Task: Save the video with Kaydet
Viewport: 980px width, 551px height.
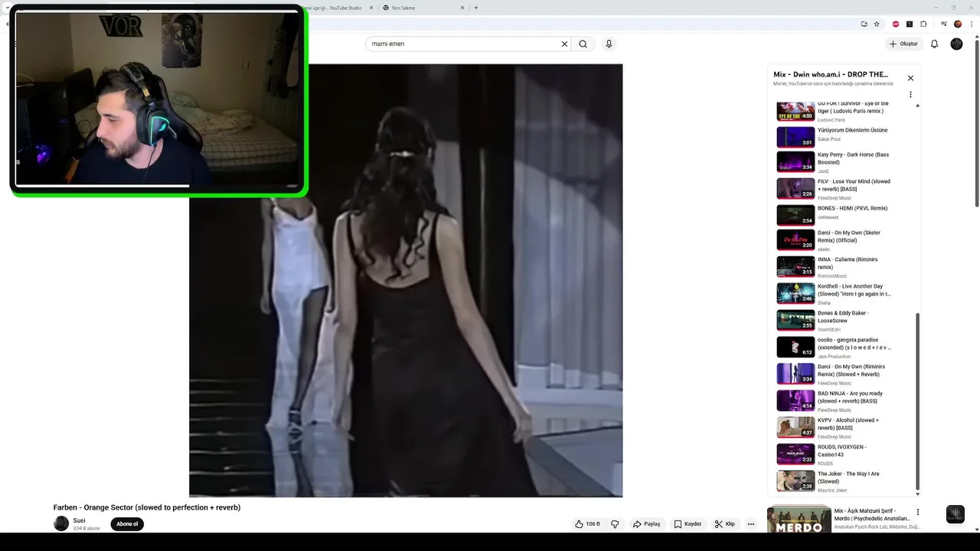Action: click(688, 524)
